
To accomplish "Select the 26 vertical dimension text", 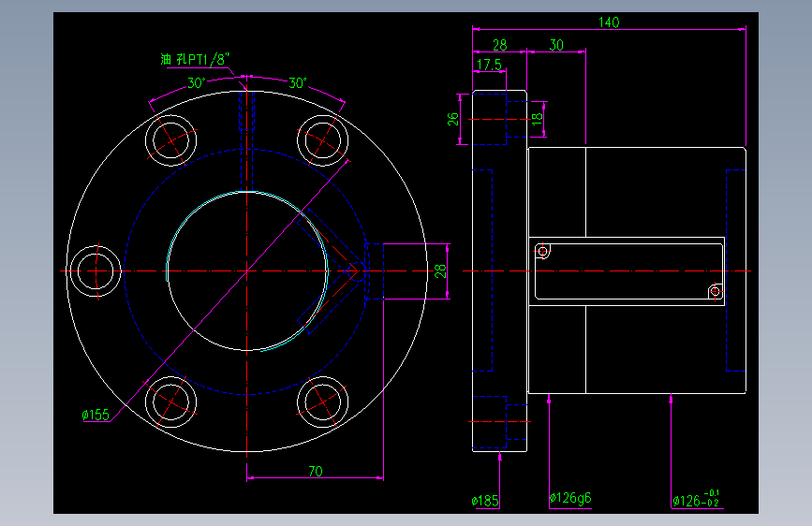I will coord(453,119).
